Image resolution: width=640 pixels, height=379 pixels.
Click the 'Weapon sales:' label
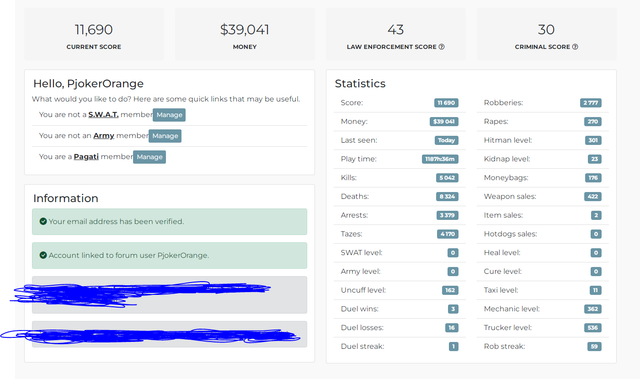510,197
